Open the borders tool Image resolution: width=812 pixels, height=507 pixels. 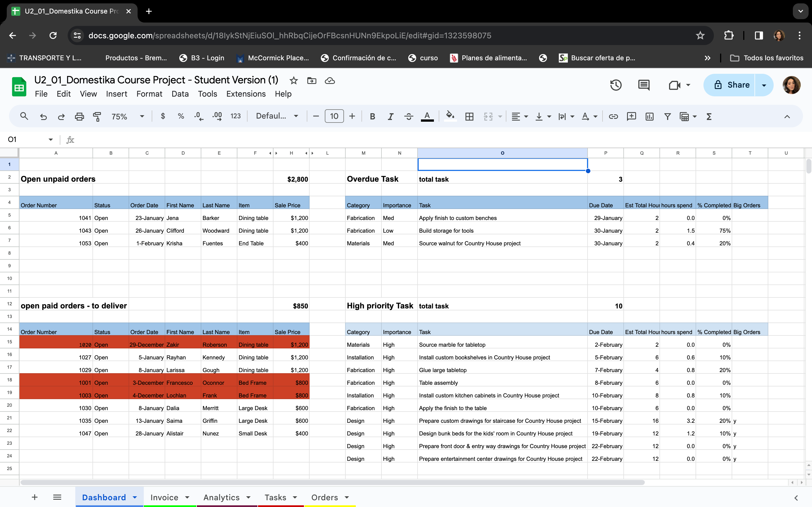(x=469, y=116)
